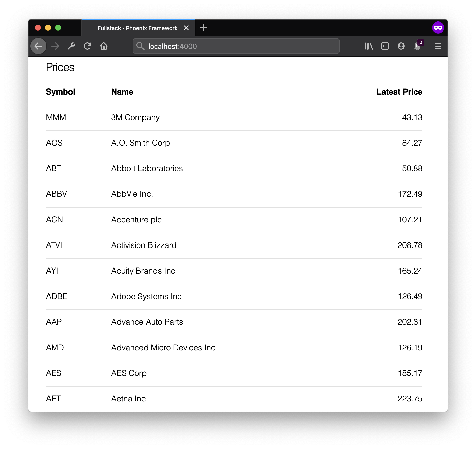Go to the browser home page
The height and width of the screenshot is (449, 476).
104,46
